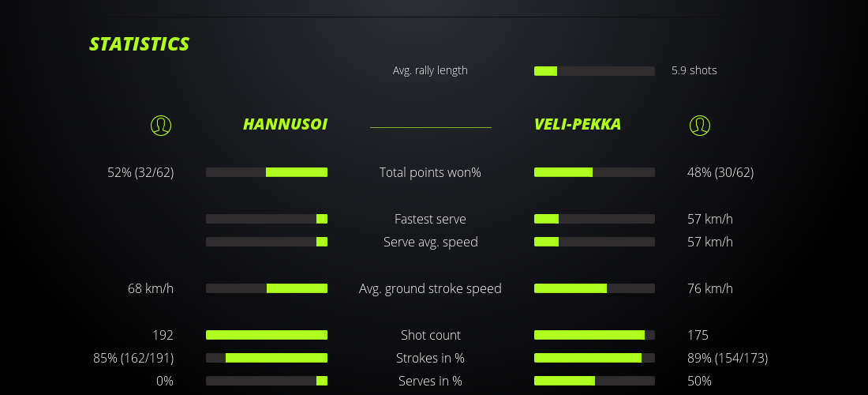The height and width of the screenshot is (395, 868).
Task: Click the Avg. ground stroke speed label
Action: pos(430,288)
